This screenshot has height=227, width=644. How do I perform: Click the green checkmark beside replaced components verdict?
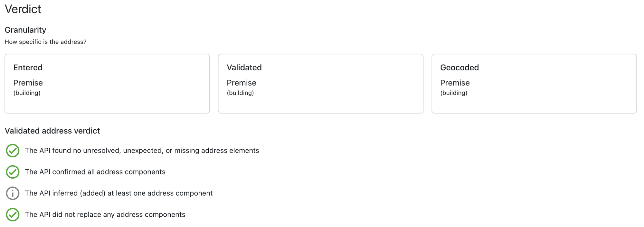click(13, 214)
